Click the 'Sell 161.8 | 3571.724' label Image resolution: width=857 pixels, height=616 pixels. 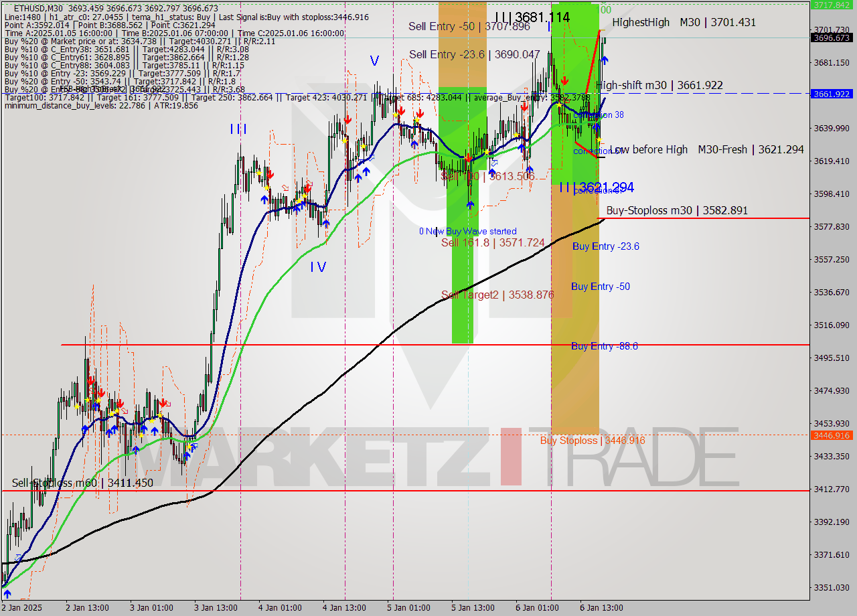493,242
